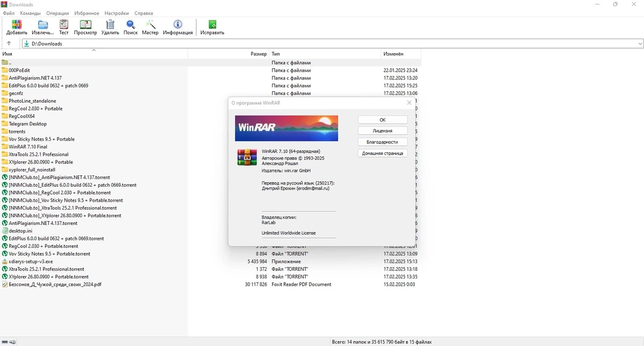
Task: Click the Добавить (Add) toolbar icon
Action: [x=17, y=27]
